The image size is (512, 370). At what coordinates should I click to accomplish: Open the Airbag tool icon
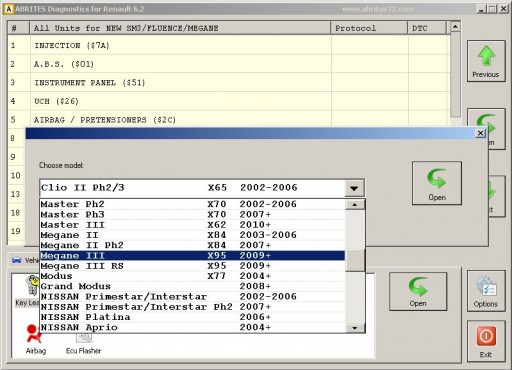tap(36, 339)
